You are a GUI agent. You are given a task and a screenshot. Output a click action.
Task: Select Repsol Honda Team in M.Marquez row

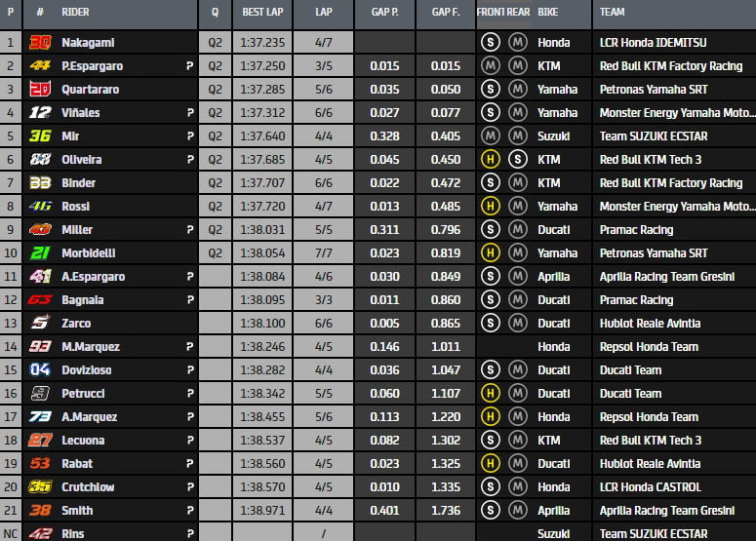point(649,346)
